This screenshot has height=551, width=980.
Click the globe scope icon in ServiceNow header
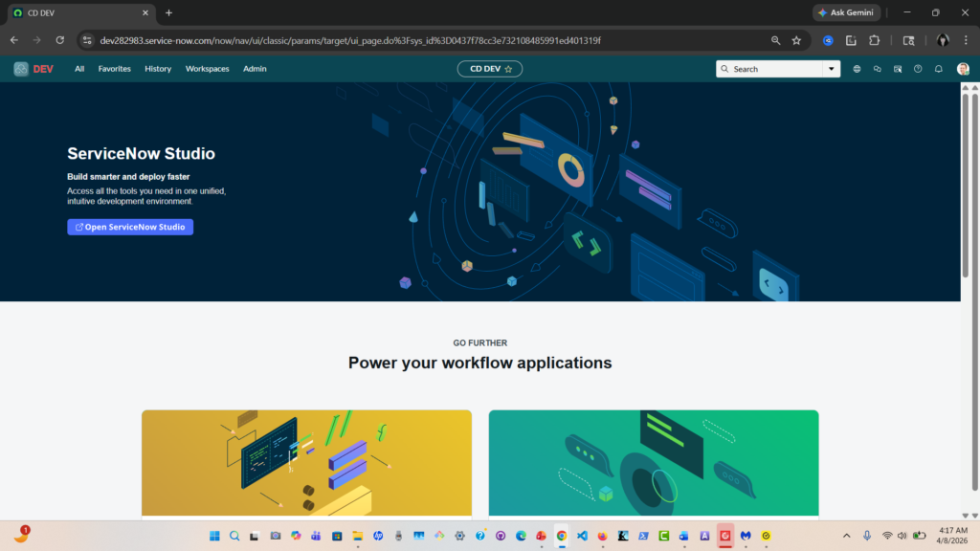pyautogui.click(x=857, y=69)
